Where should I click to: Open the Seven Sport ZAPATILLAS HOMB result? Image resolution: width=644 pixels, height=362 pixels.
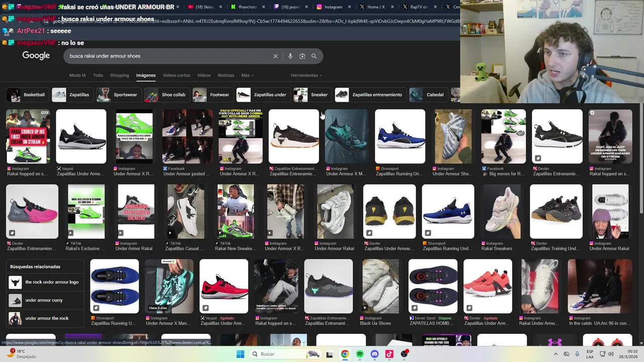(433, 286)
